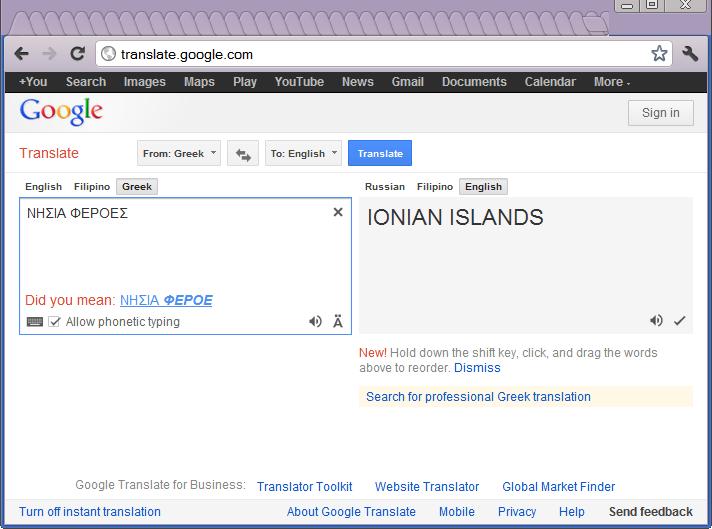Click the IONIAN ISLANDS translation text
The height and width of the screenshot is (529, 712).
[455, 217]
